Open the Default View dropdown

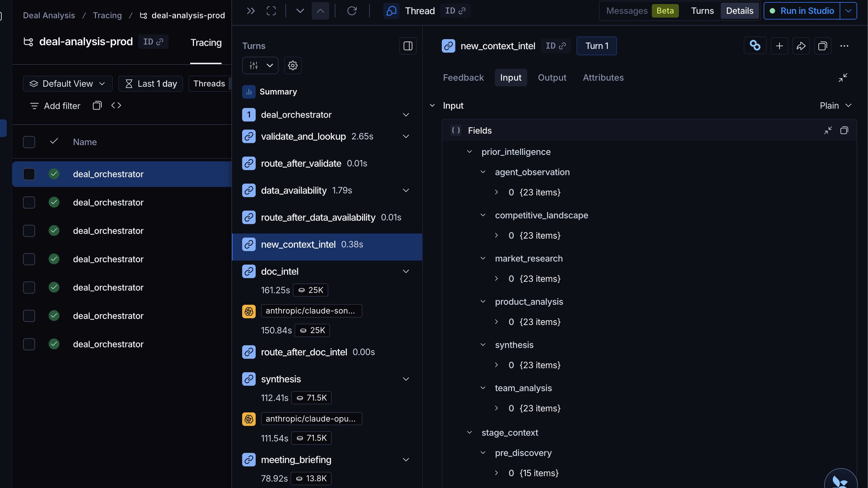coord(67,84)
